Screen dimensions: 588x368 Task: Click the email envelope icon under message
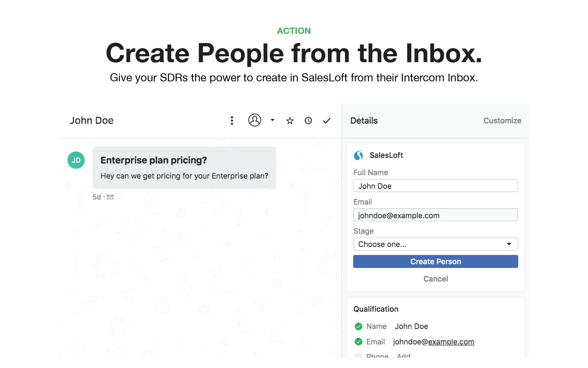click(110, 197)
